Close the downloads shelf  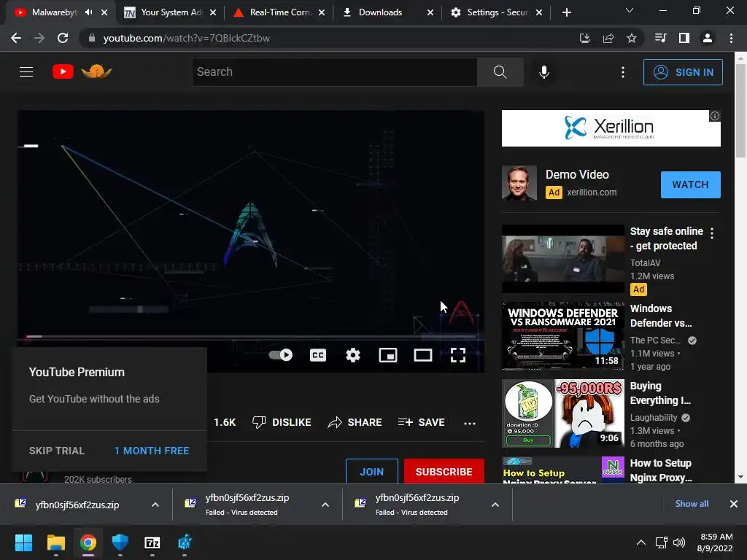pos(734,504)
